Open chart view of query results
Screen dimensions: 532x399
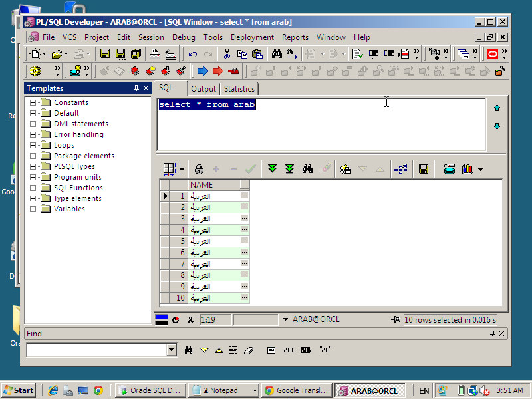coord(467,168)
